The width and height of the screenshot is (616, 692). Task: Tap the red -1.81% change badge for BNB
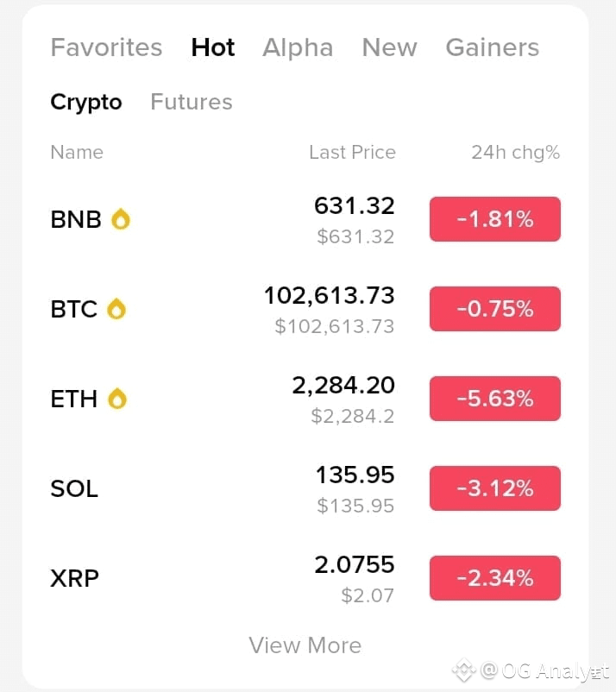pos(494,219)
